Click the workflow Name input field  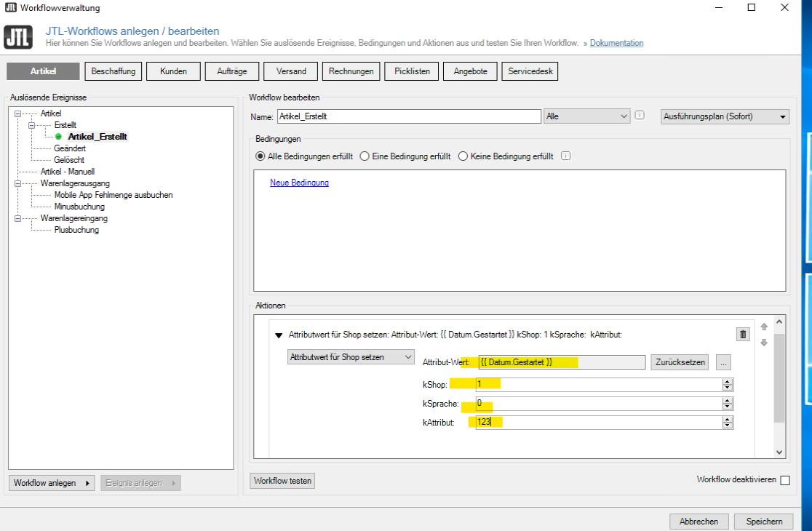[409, 116]
